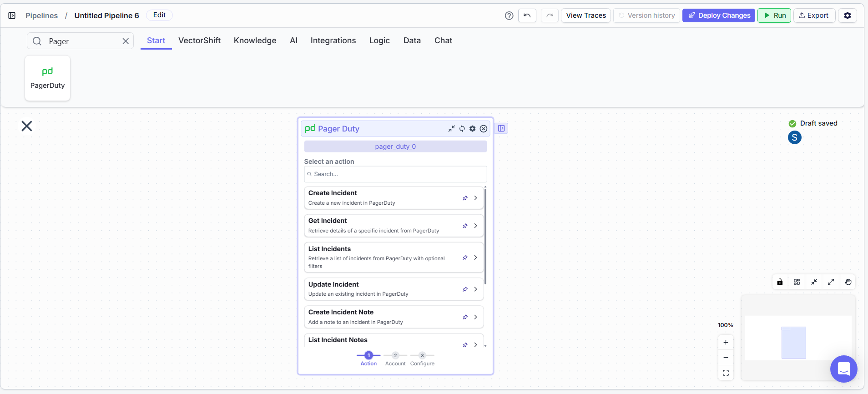Click the minimap node thumbnail
Viewport: 868px width, 394px height.
pyautogui.click(x=793, y=343)
